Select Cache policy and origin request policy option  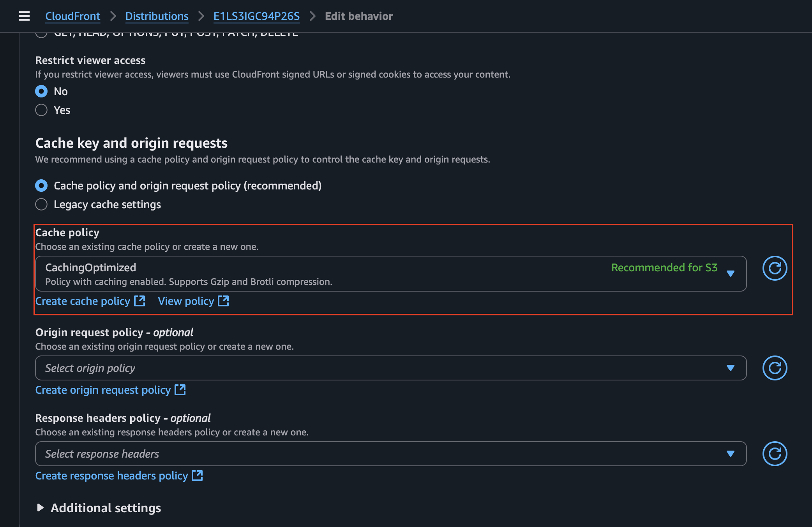(x=41, y=186)
